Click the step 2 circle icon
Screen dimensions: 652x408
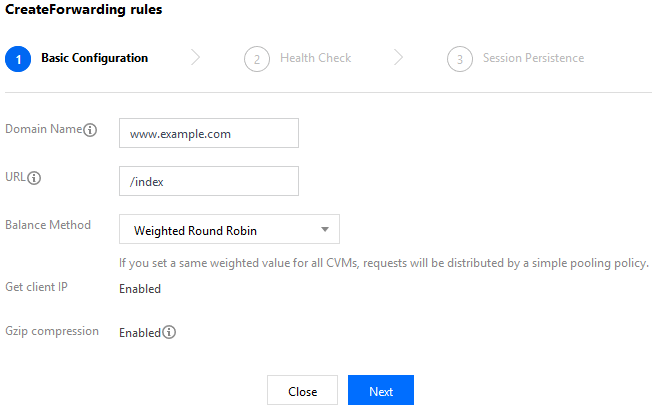coord(257,58)
